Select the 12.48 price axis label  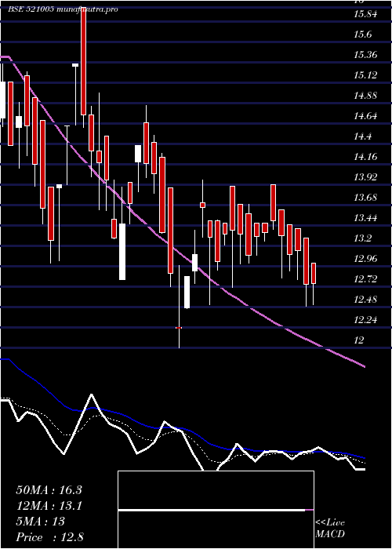pos(366,299)
